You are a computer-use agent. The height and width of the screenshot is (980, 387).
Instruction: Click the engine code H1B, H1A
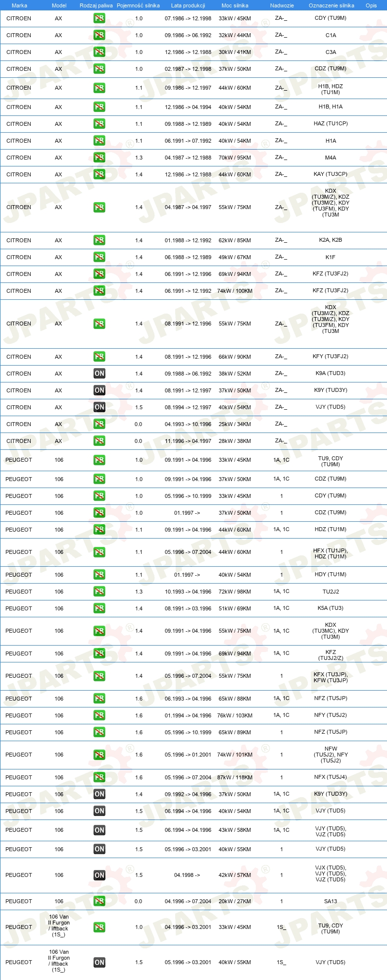[x=331, y=107]
